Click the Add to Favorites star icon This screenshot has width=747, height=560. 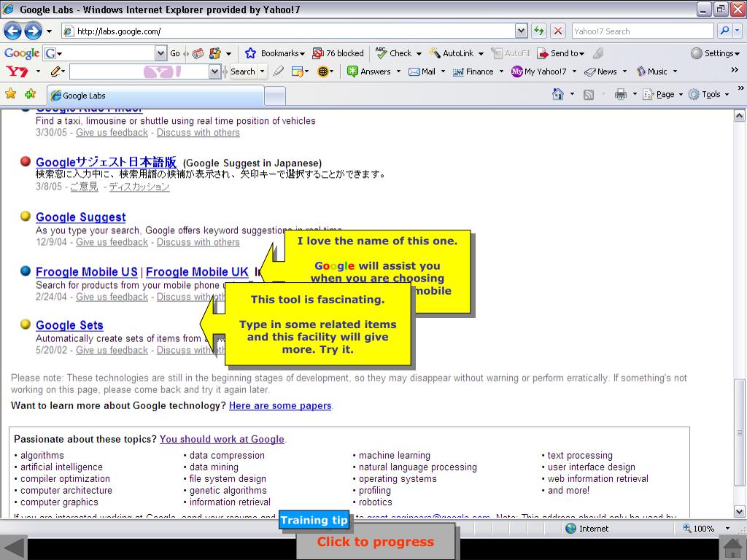[31, 94]
